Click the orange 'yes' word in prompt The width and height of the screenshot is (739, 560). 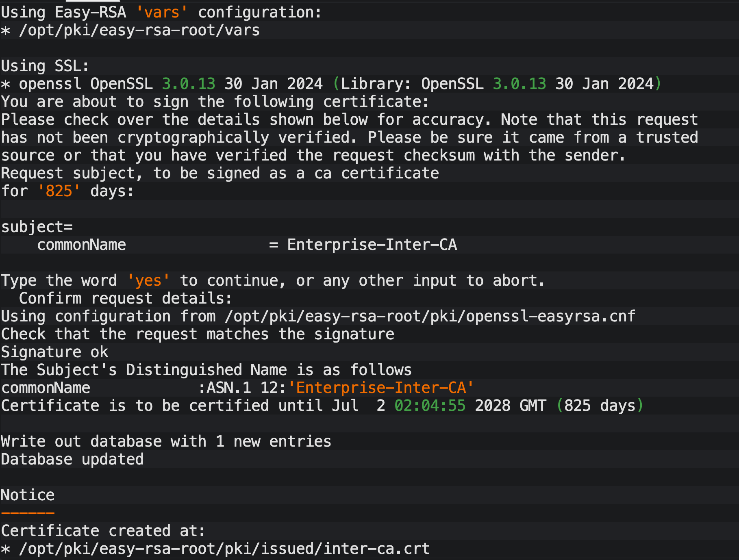(x=148, y=281)
